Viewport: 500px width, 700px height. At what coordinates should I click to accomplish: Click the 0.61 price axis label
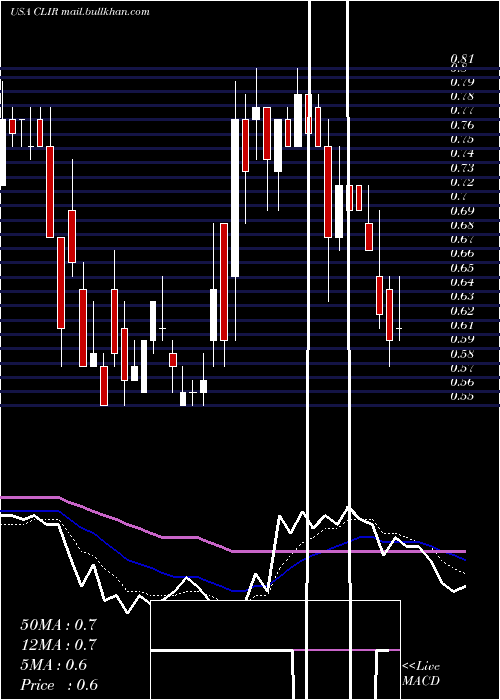point(462,325)
